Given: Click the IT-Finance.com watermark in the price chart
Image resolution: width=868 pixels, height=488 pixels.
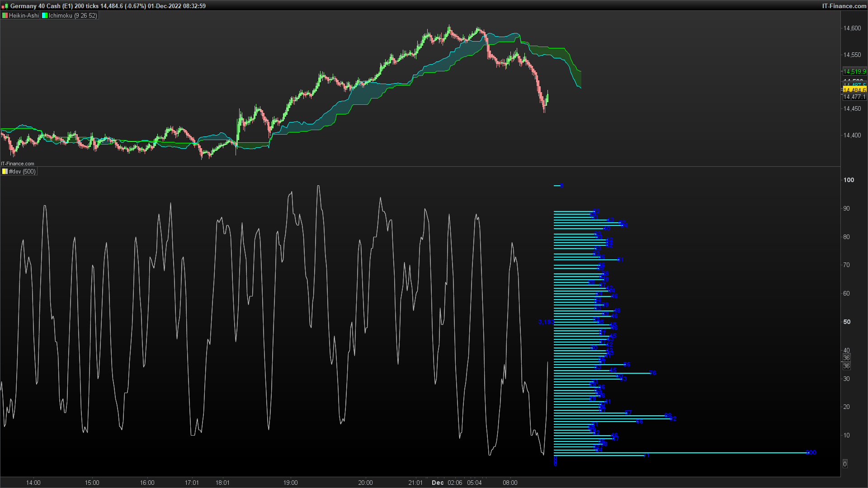Looking at the screenshot, I should (18, 164).
